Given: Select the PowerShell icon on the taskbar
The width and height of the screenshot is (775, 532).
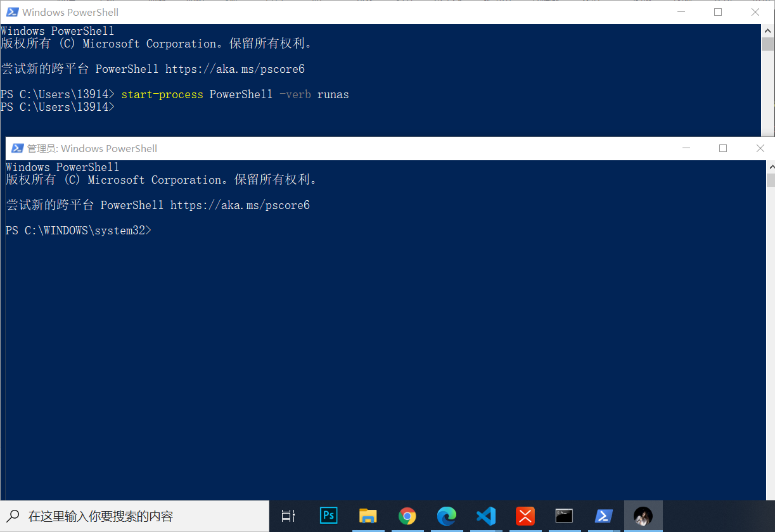Looking at the screenshot, I should pos(603,516).
